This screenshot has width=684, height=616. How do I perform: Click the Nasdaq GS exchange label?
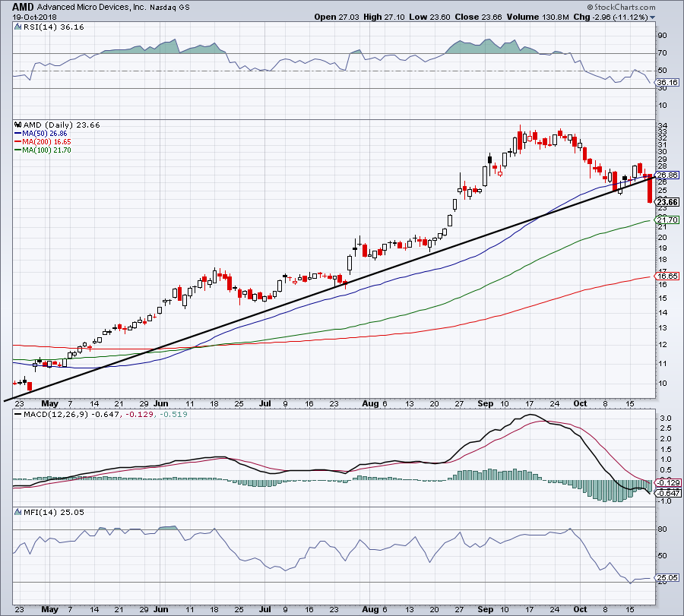(170, 8)
